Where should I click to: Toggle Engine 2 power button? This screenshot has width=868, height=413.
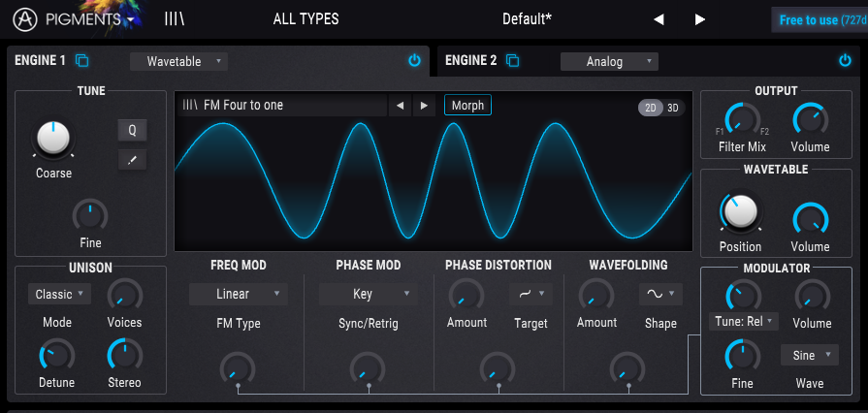point(845,60)
